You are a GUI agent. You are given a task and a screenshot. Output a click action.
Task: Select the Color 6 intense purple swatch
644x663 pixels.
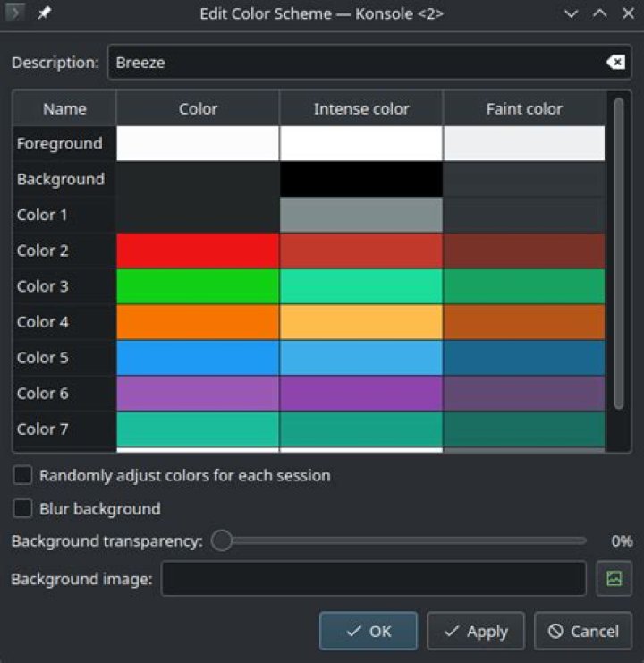361,394
